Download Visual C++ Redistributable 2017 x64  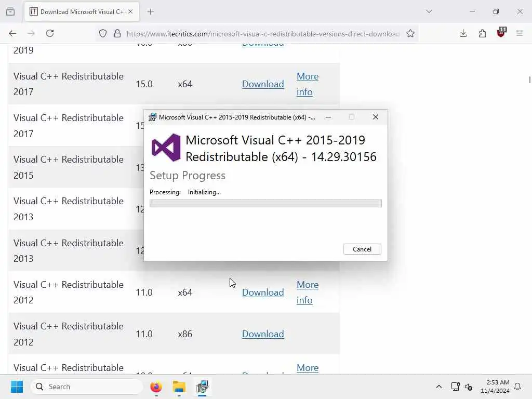[x=263, y=84]
